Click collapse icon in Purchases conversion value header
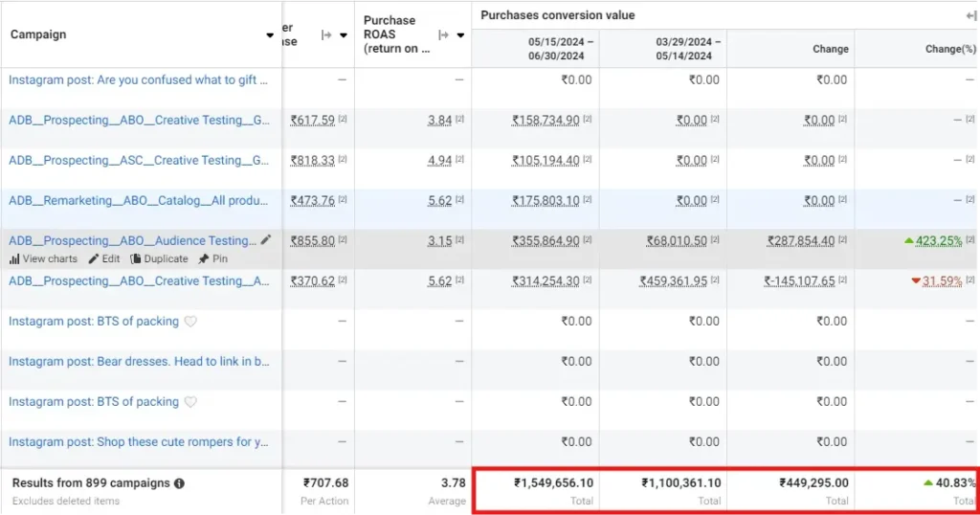Screen dimensions: 980x515 (x=971, y=16)
